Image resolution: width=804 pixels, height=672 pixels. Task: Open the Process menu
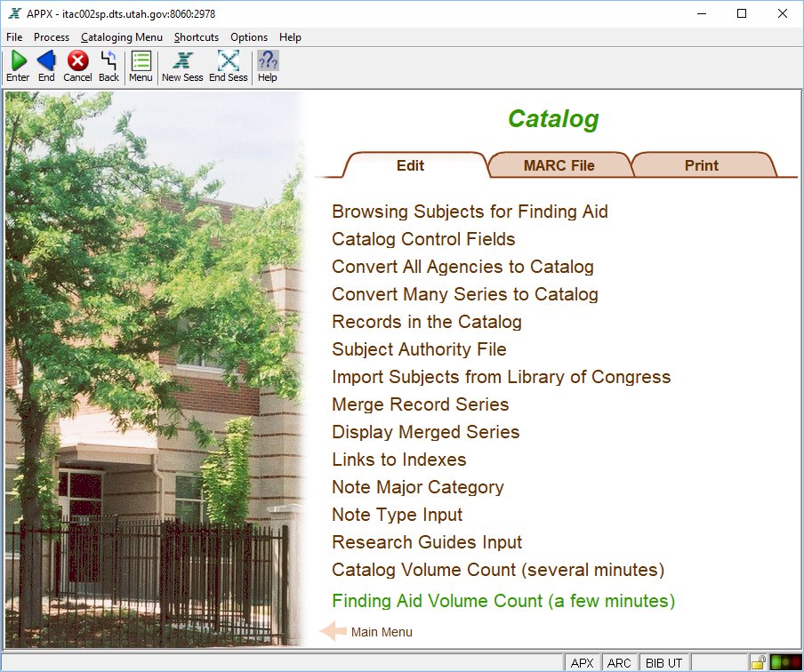(x=51, y=37)
